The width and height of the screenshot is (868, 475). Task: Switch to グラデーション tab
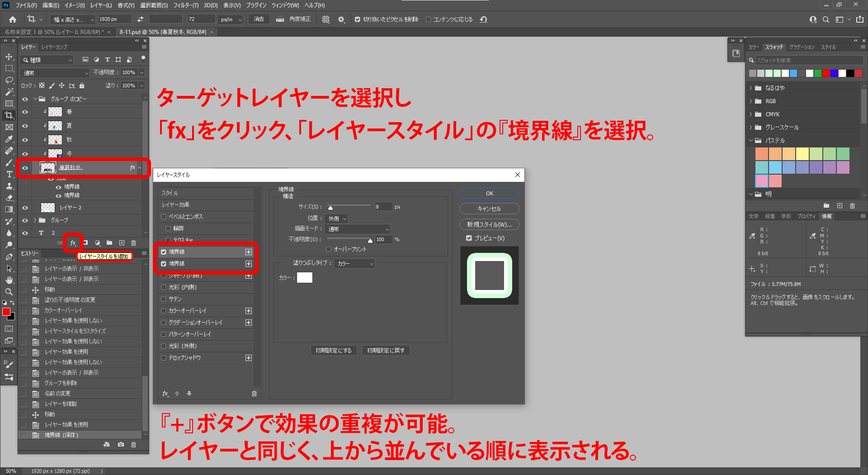point(802,47)
